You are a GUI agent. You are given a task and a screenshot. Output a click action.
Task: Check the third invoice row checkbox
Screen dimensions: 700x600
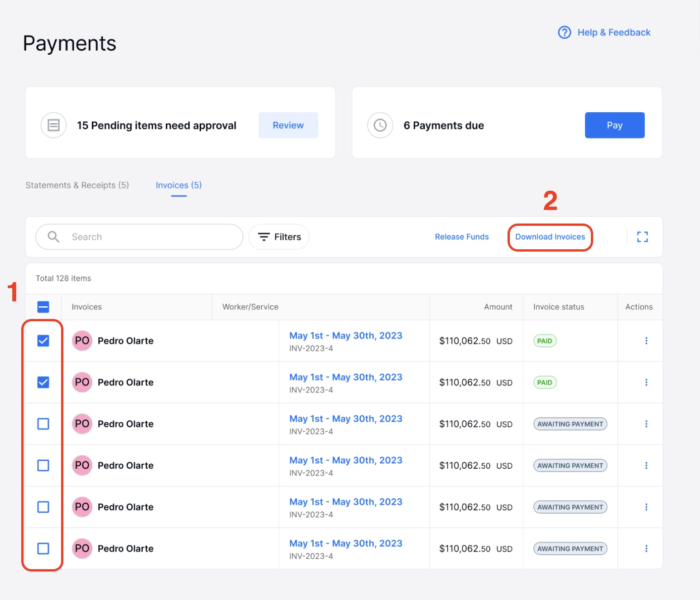pyautogui.click(x=43, y=424)
